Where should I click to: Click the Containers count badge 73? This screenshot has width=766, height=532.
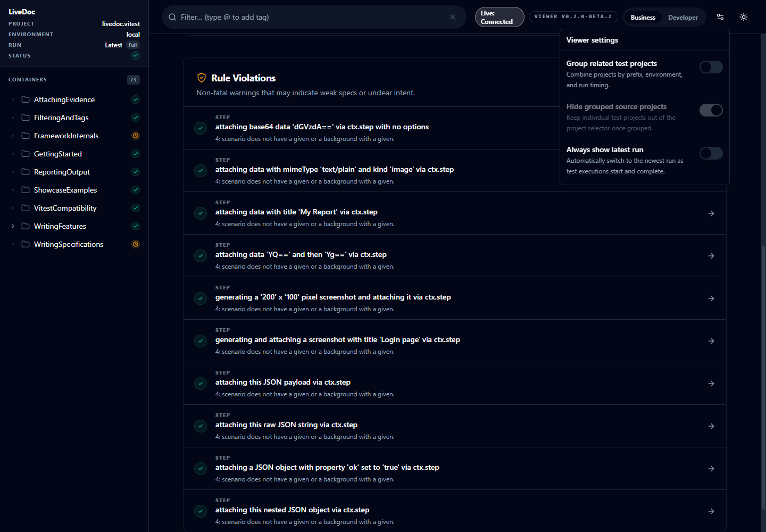click(133, 80)
